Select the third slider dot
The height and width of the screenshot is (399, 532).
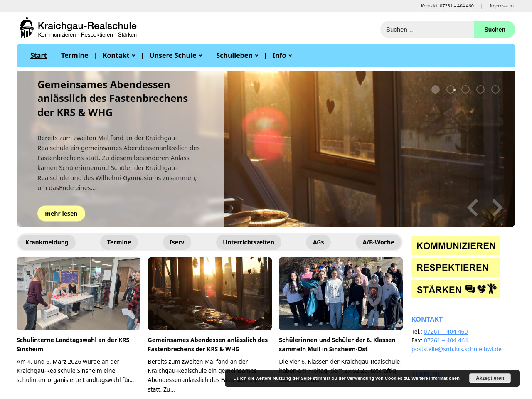(x=465, y=89)
